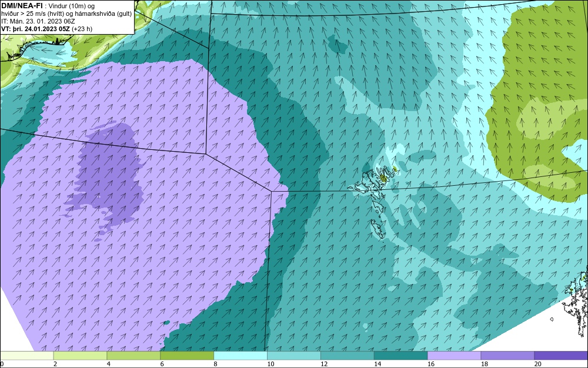Click the 0–2 m/s pale yellow legend swatch
This screenshot has height=368, width=588.
click(27, 356)
